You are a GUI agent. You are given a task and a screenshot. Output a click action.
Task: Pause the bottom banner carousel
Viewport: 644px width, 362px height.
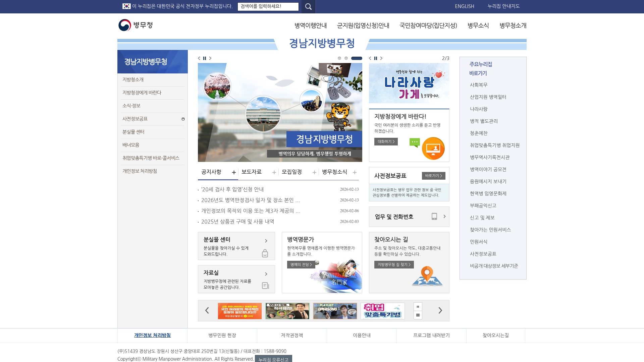(418, 306)
